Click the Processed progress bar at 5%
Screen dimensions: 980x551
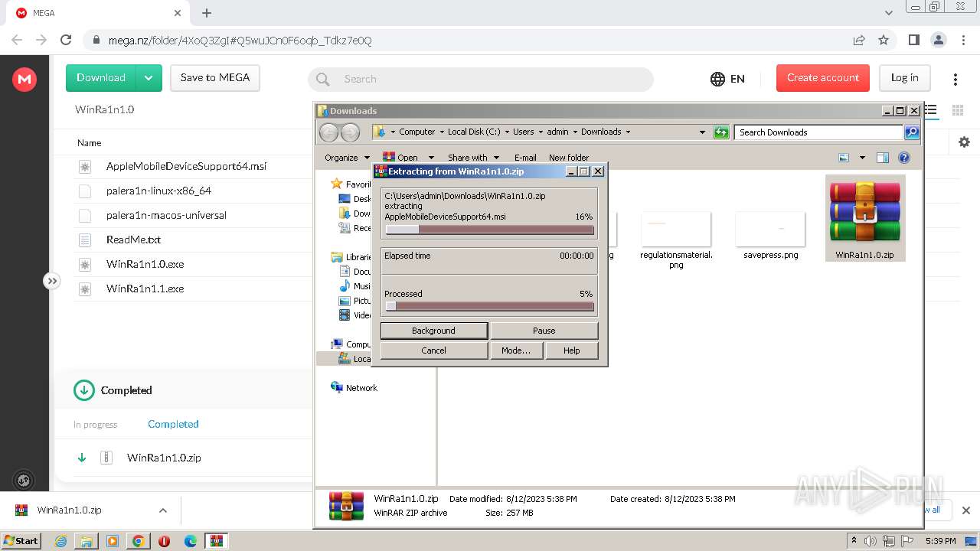pyautogui.click(x=490, y=306)
